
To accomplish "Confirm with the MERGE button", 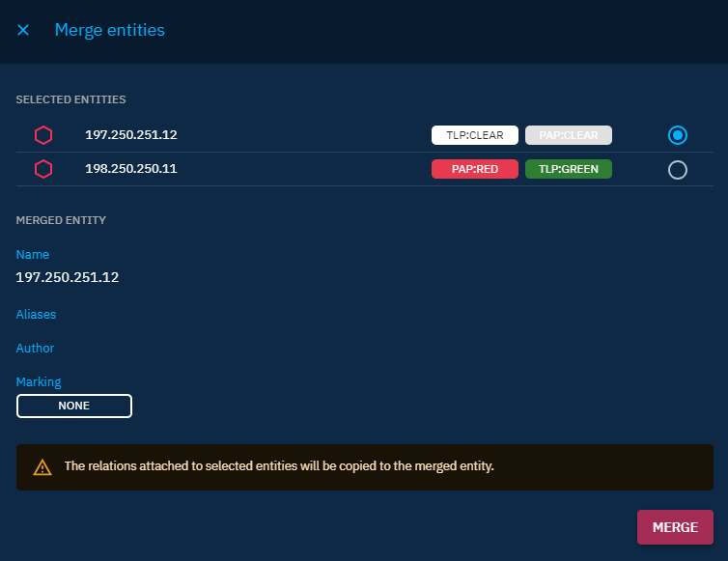I will coord(675,527).
